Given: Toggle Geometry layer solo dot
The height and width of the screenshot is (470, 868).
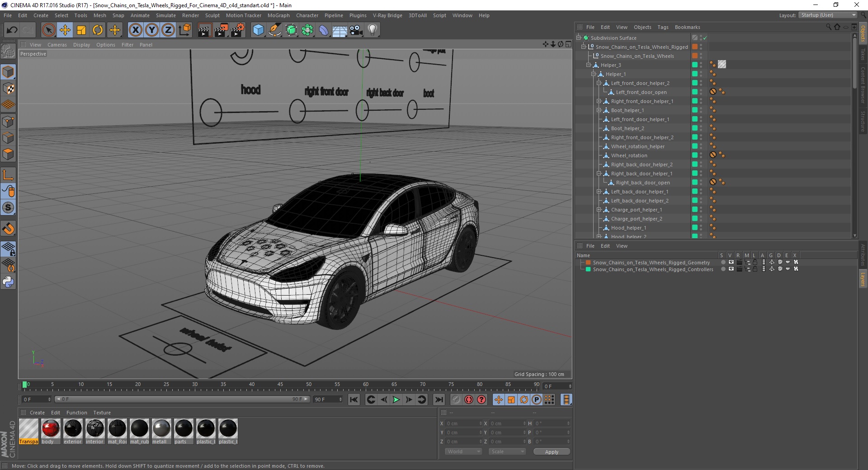Looking at the screenshot, I should pos(723,263).
